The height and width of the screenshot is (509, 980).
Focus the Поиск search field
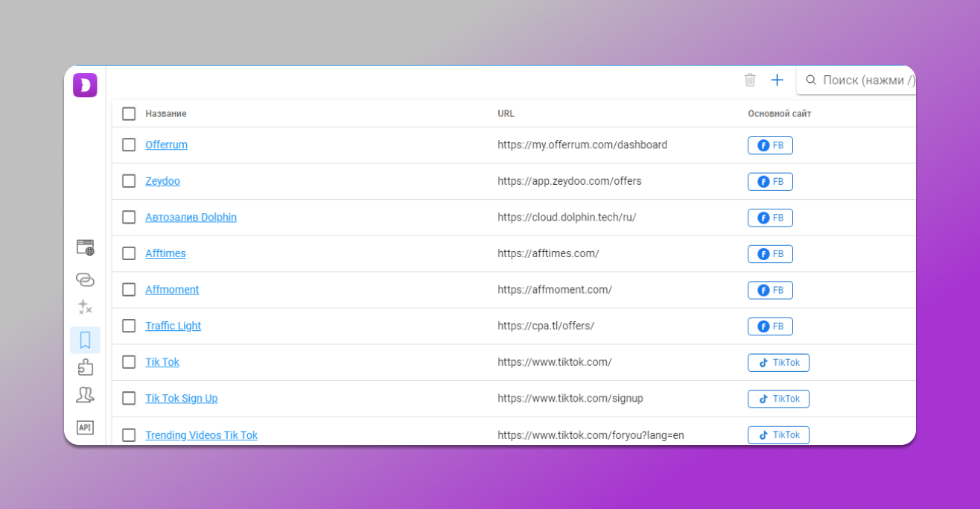[864, 80]
